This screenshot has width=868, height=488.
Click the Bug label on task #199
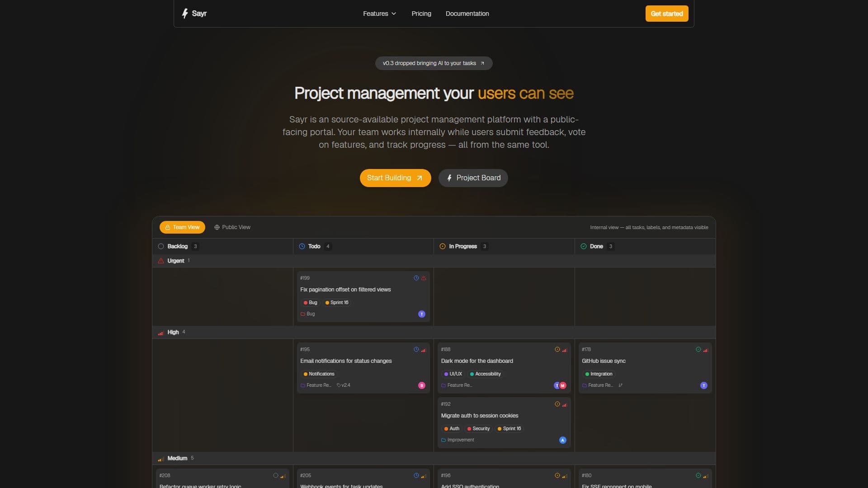point(310,303)
